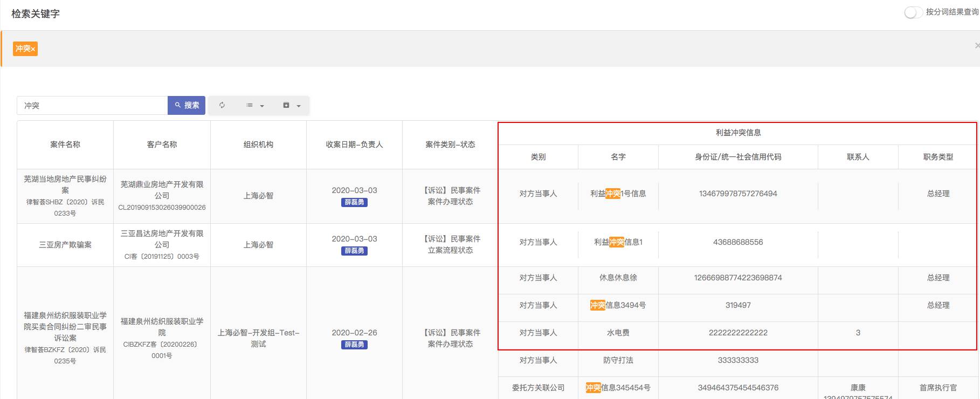Click the 职务类型 column header
The height and width of the screenshot is (399, 980).
(x=937, y=157)
